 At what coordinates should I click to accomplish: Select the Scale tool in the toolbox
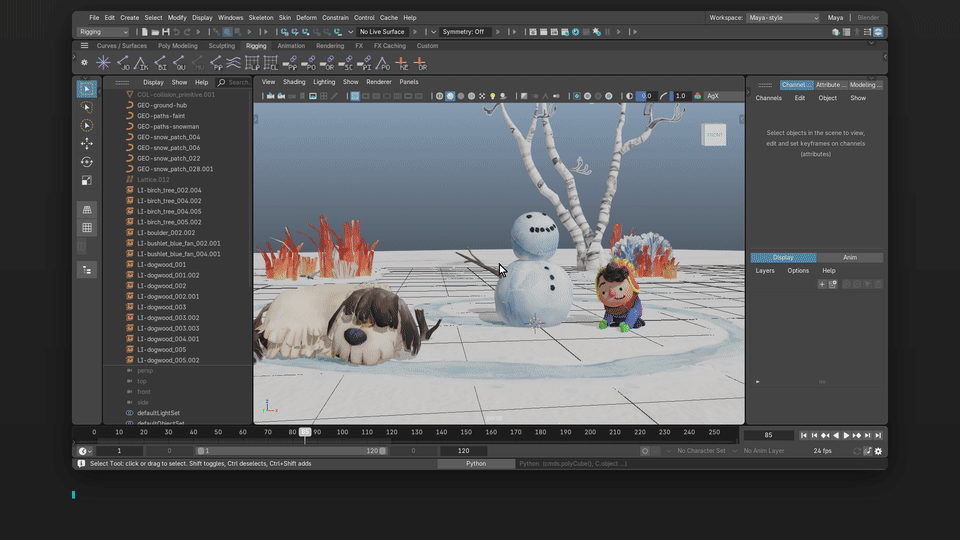coord(87,180)
